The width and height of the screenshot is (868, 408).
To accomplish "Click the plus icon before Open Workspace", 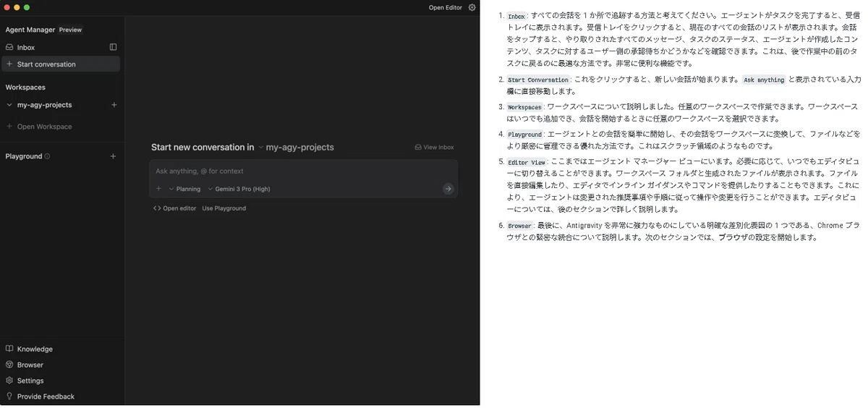I will [x=9, y=127].
